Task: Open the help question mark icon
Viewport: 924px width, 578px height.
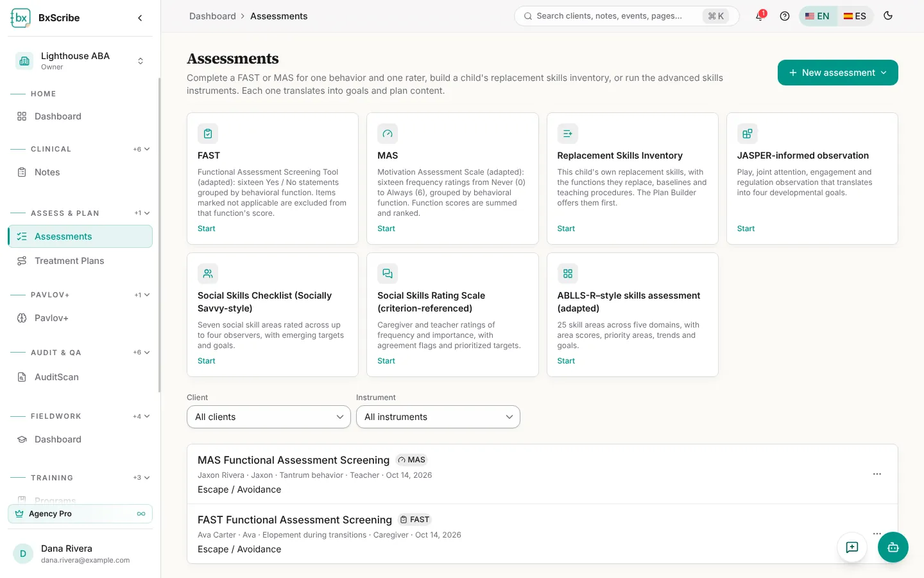Action: (784, 16)
